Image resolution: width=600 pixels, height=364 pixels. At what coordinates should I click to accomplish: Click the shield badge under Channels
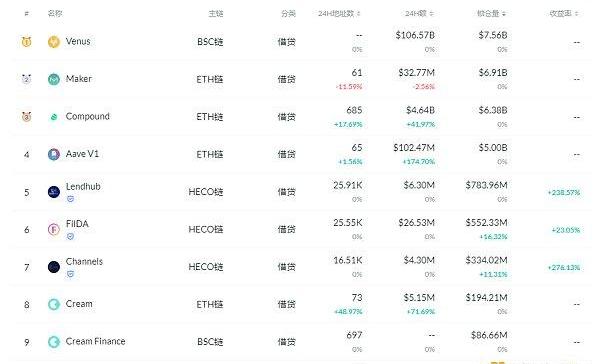70,274
